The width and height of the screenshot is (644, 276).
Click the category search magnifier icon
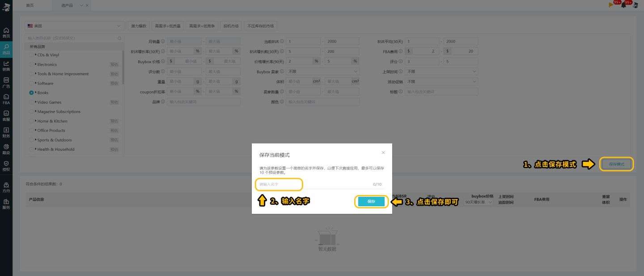(119, 38)
